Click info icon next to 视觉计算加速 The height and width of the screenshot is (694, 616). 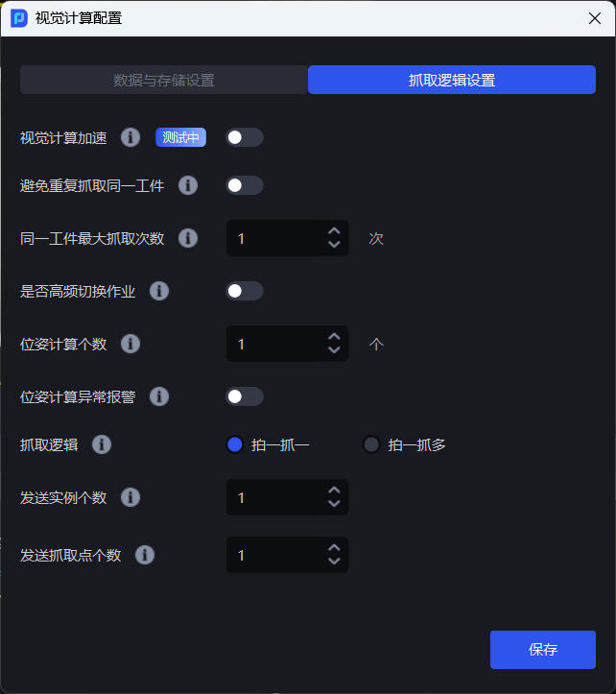(x=130, y=137)
